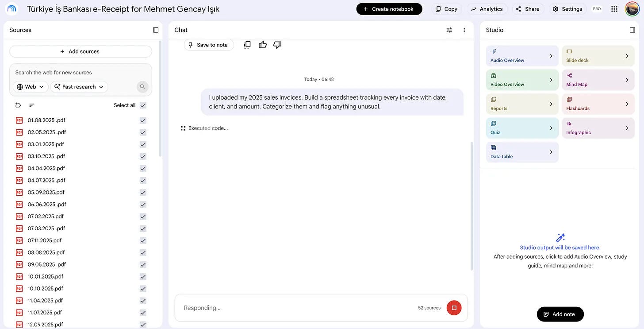
Task: Click the Data table icon
Action: click(494, 148)
